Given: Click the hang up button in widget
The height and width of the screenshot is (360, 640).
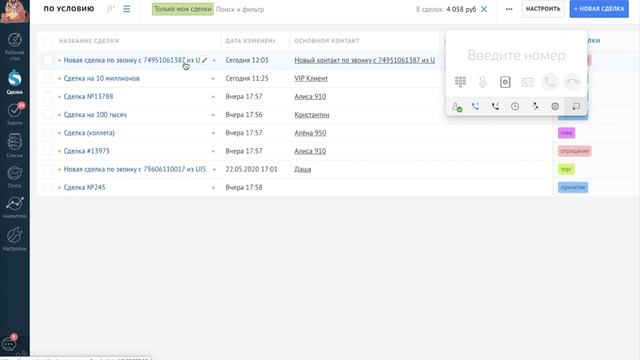Looking at the screenshot, I should coord(572,82).
